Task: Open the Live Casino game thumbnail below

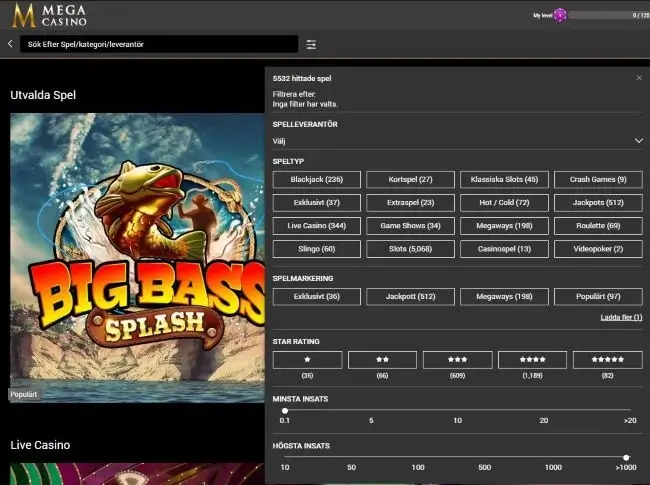Action: click(x=137, y=474)
